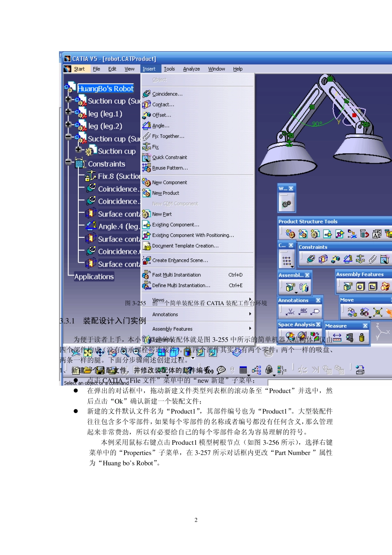The image size is (392, 555).
Task: Click Measure Item icon in Measure toolbar
Action: click(349, 338)
